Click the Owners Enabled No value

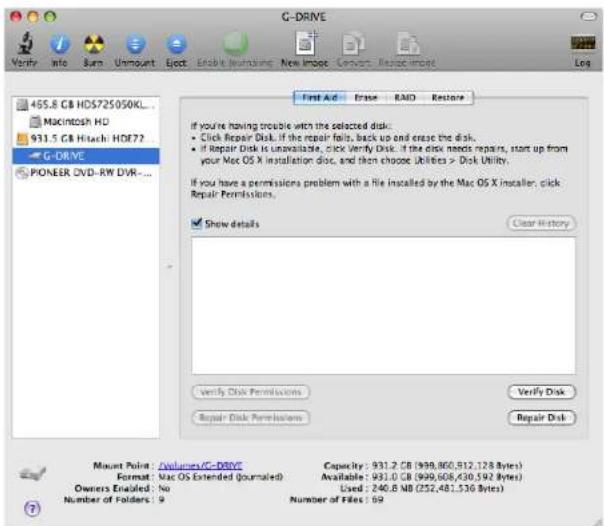[164, 488]
